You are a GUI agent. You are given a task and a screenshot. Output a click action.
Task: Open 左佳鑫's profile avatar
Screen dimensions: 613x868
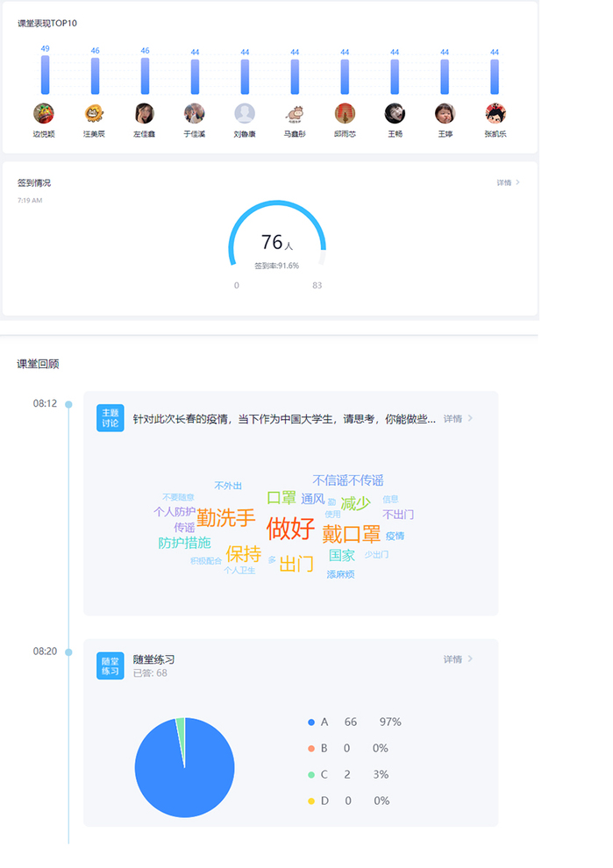(145, 113)
